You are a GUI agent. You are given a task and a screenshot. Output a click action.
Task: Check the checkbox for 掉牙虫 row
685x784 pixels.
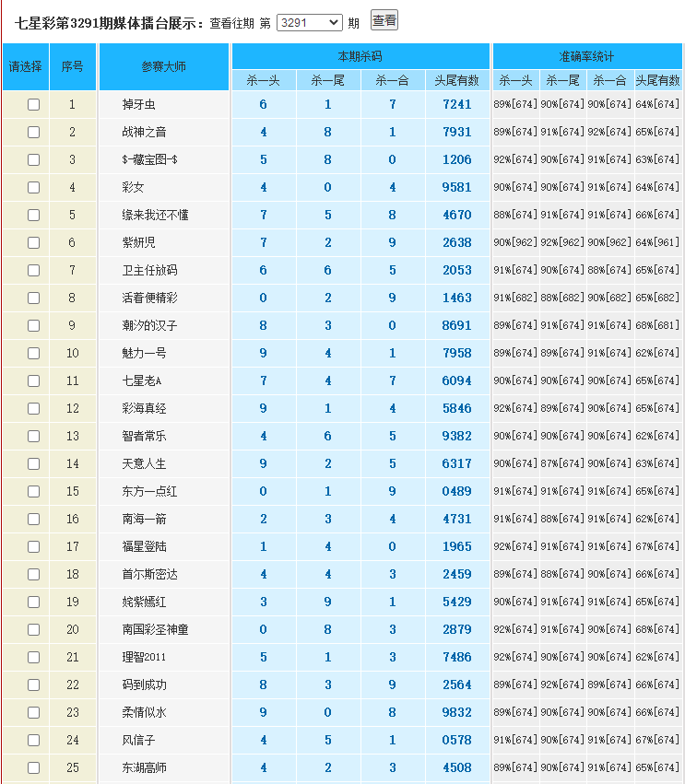pos(34,105)
